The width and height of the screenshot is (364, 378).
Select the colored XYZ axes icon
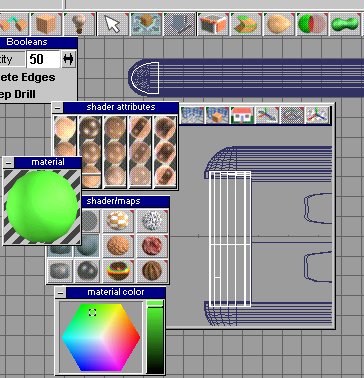(x=317, y=115)
